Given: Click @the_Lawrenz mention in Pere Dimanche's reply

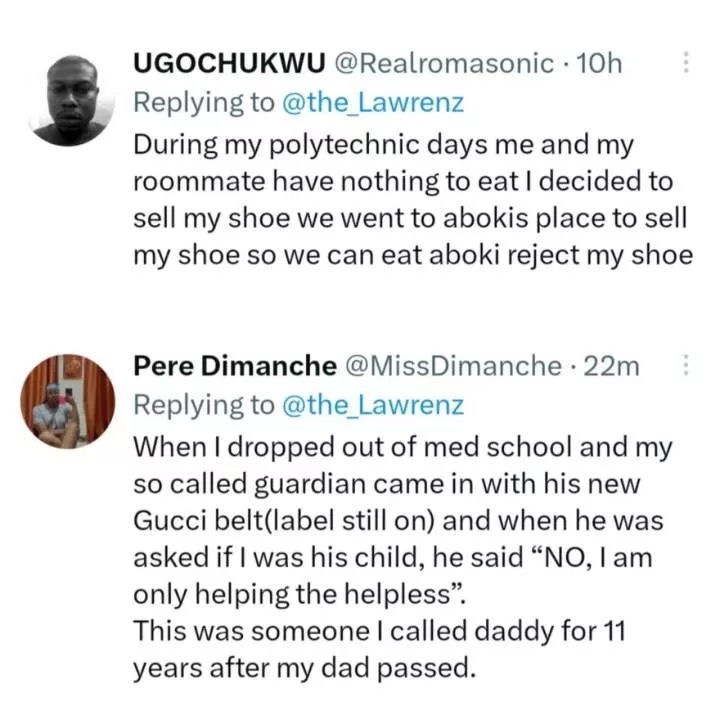Looking at the screenshot, I should coord(373,405).
